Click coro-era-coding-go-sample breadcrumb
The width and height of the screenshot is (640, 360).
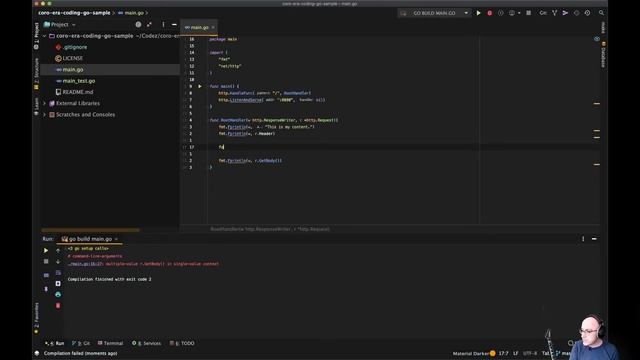click(74, 13)
